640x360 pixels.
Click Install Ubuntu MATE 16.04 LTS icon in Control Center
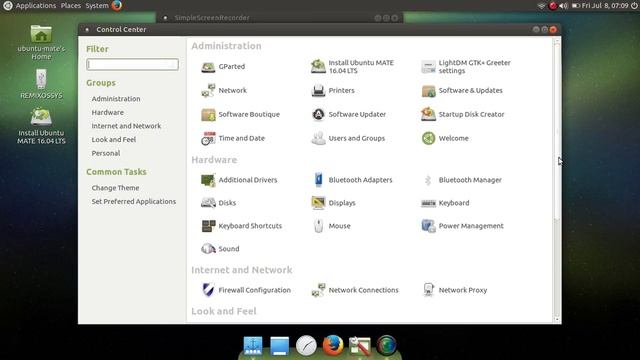[318, 67]
